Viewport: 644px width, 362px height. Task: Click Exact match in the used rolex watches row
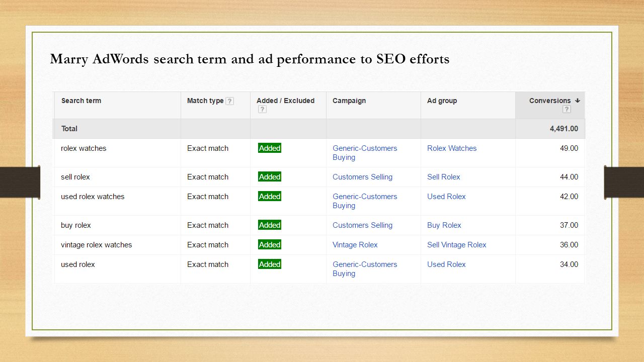pyautogui.click(x=208, y=197)
